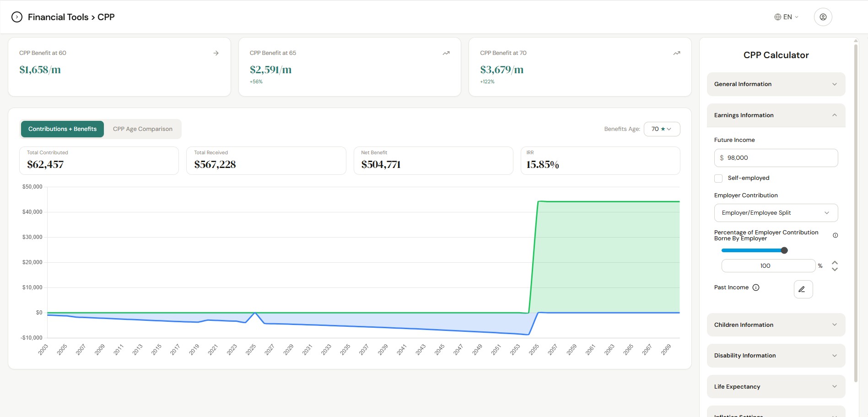Expand the Disability Information section
868x417 pixels.
pyautogui.click(x=776, y=356)
